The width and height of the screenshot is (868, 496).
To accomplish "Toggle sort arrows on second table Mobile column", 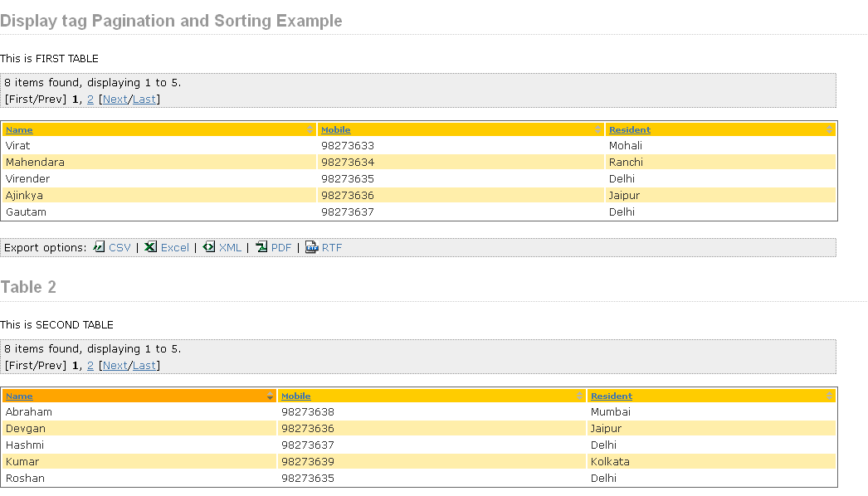I will click(579, 396).
